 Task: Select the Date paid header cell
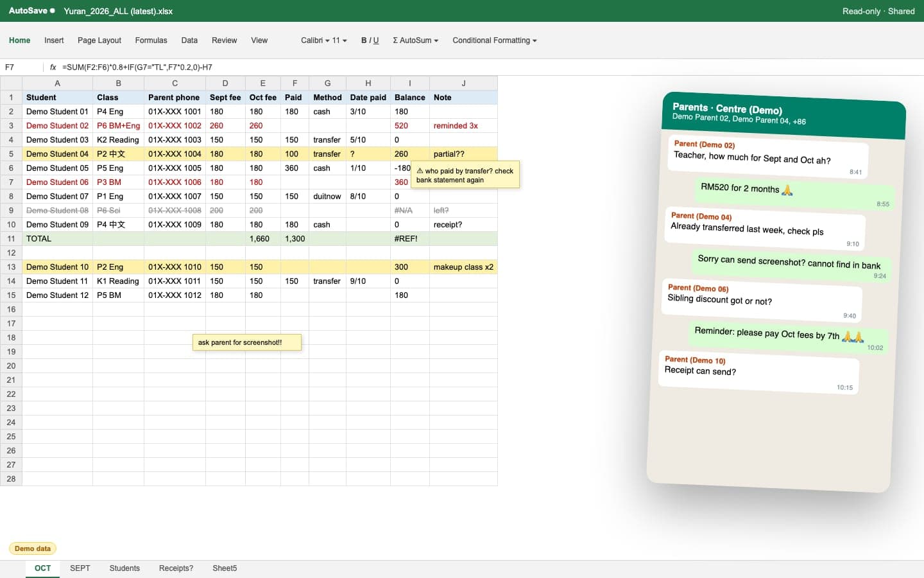point(368,97)
